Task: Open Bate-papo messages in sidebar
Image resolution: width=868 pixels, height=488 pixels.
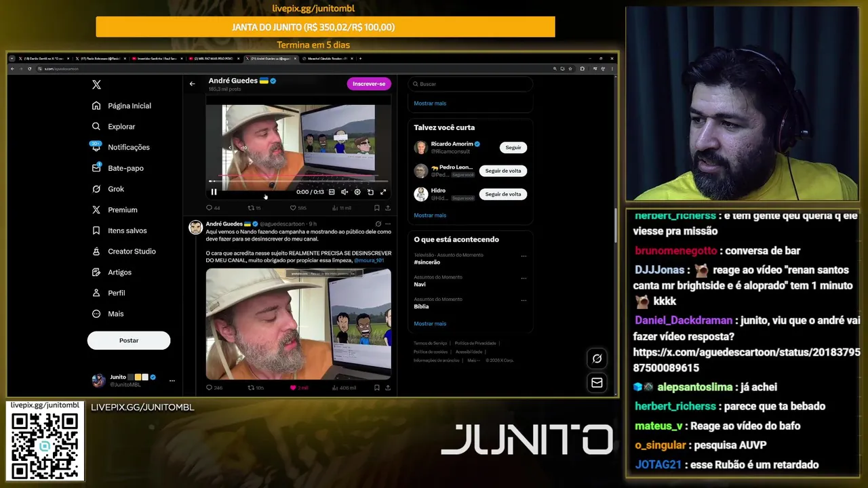Action: click(x=118, y=168)
